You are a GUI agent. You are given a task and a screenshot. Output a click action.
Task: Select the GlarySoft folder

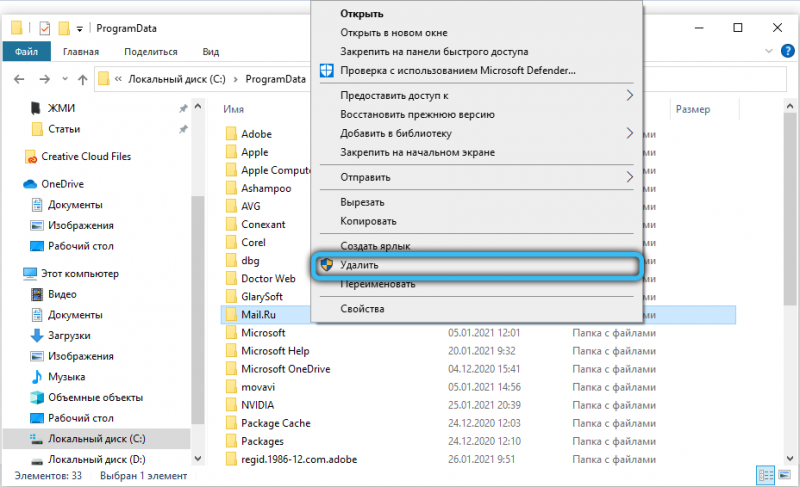click(x=262, y=296)
